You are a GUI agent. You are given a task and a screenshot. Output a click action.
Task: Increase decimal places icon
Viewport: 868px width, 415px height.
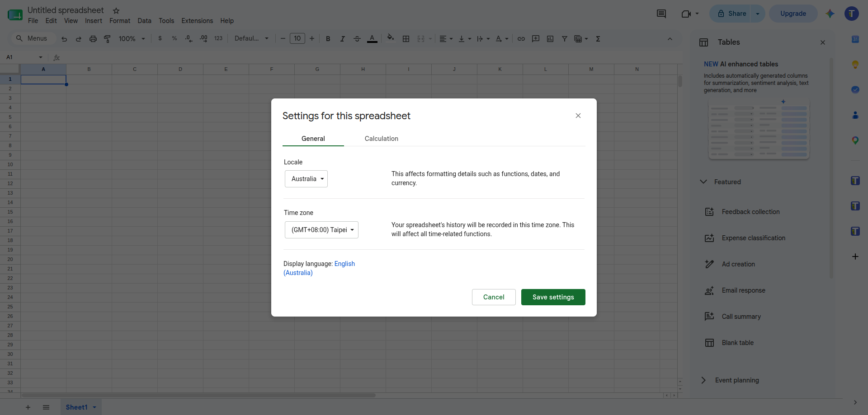203,39
